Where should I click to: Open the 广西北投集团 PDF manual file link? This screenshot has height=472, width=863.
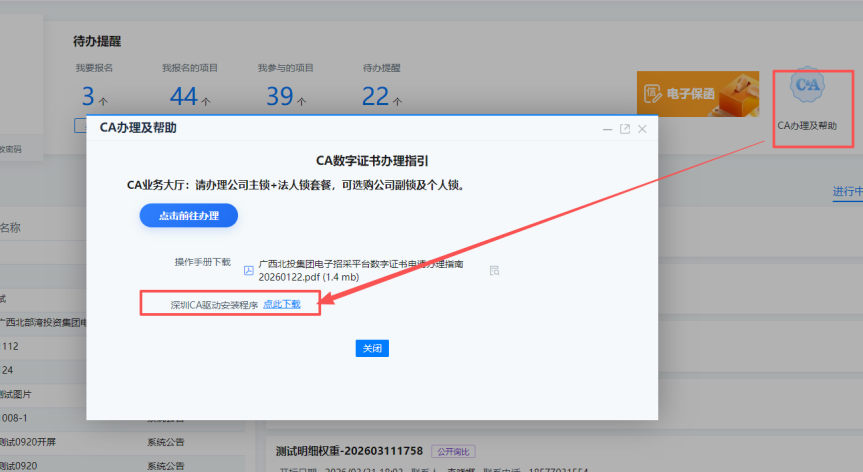(361, 271)
